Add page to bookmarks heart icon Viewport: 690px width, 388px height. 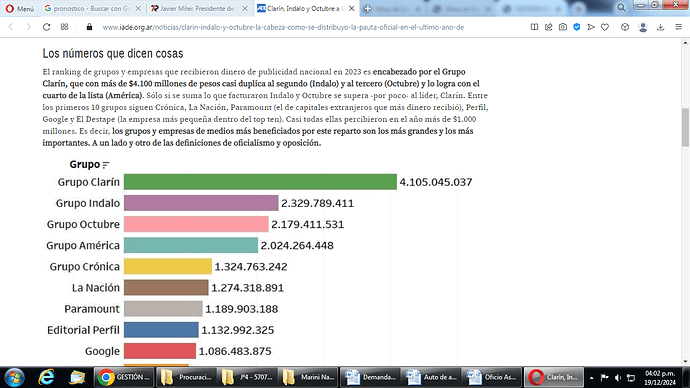pos(605,27)
